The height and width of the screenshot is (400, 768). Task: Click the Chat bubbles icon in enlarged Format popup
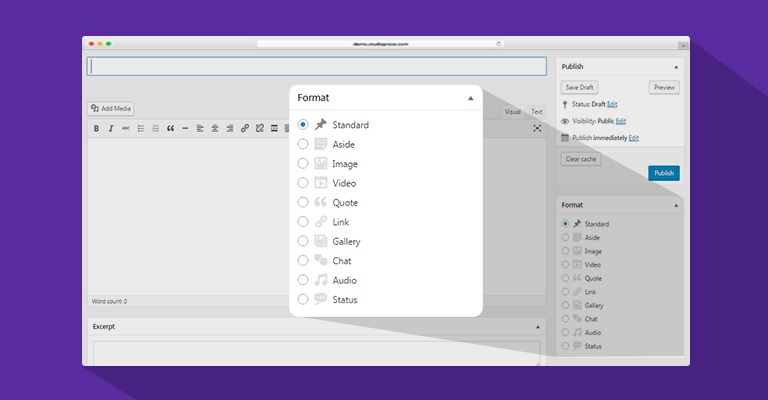(321, 260)
